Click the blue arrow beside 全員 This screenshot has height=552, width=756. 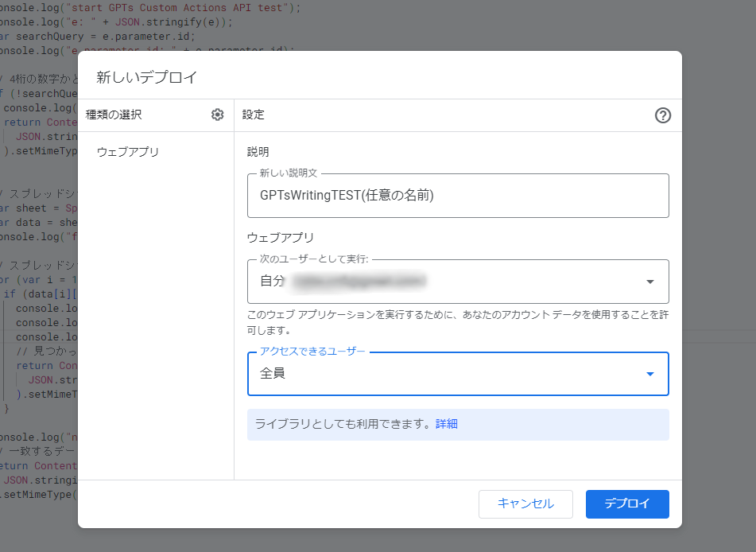pos(650,374)
